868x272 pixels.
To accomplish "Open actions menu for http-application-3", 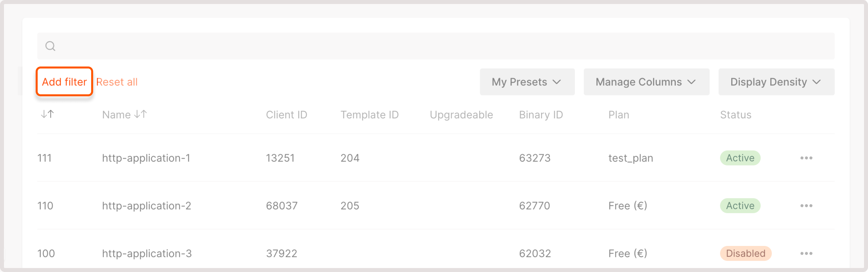I will tap(806, 253).
